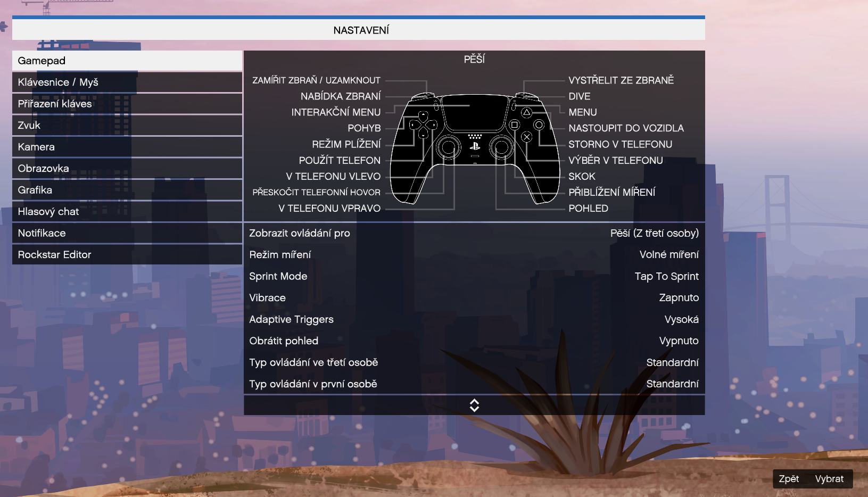
Task: Select Hlasový chat in sidebar
Action: [127, 212]
